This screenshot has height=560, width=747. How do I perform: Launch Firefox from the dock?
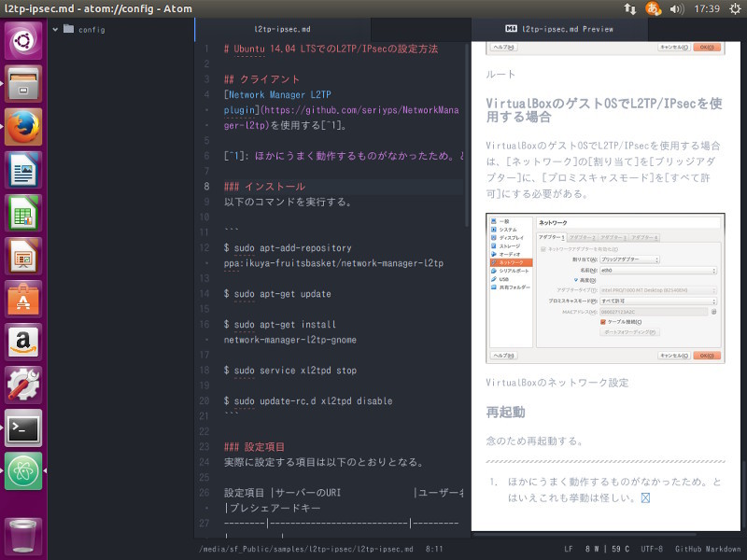point(23,127)
